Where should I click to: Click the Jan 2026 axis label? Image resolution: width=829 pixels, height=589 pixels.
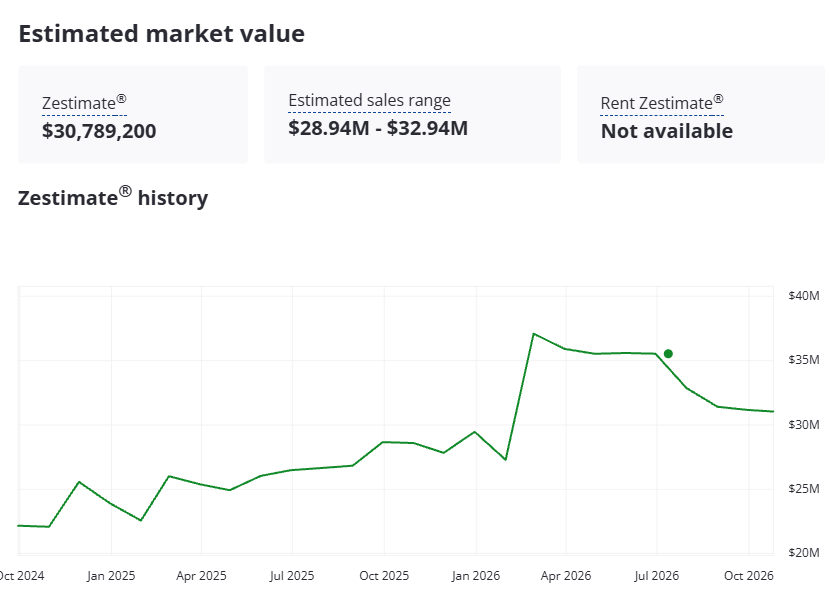476,576
